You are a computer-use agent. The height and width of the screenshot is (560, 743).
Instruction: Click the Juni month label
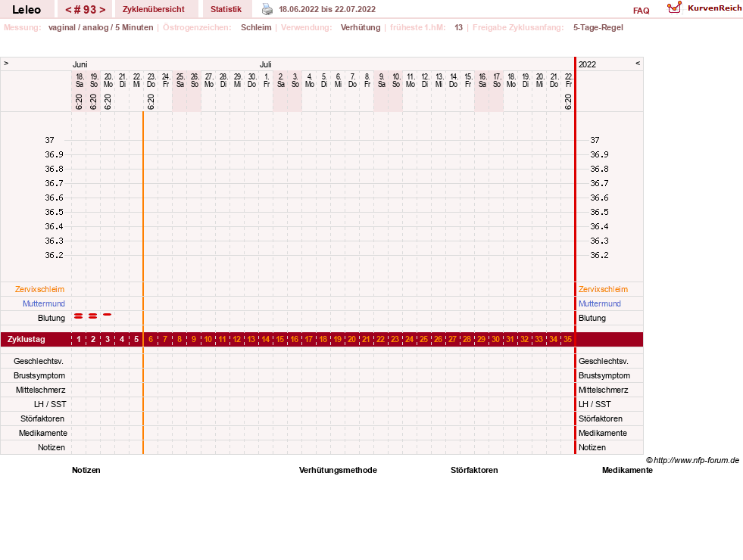[80, 64]
